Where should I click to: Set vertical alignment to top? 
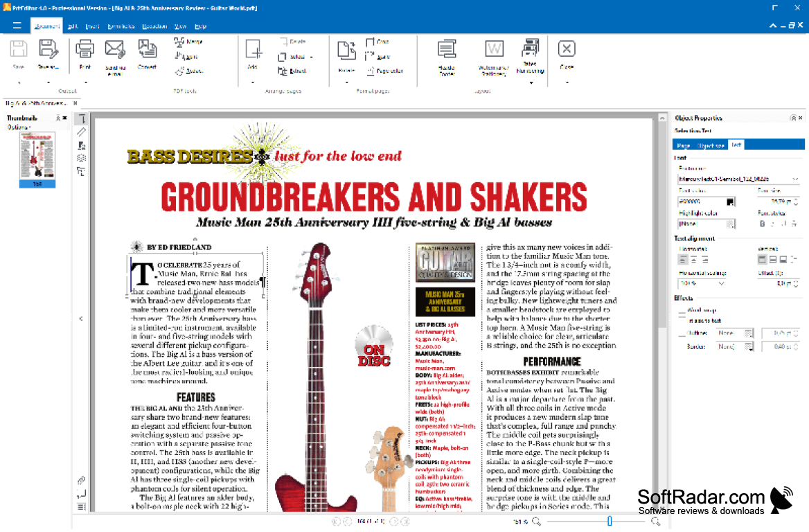[762, 260]
